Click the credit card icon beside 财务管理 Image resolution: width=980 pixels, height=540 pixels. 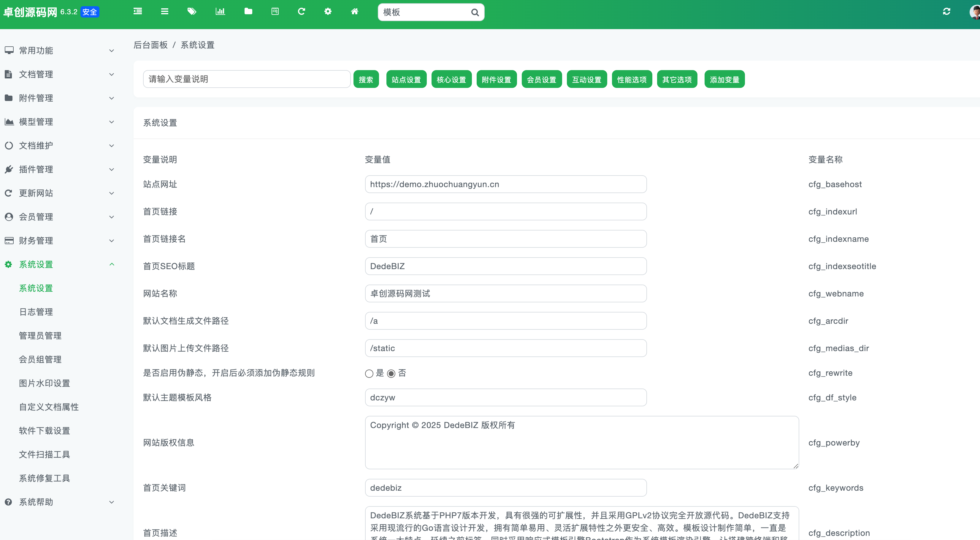coord(9,240)
